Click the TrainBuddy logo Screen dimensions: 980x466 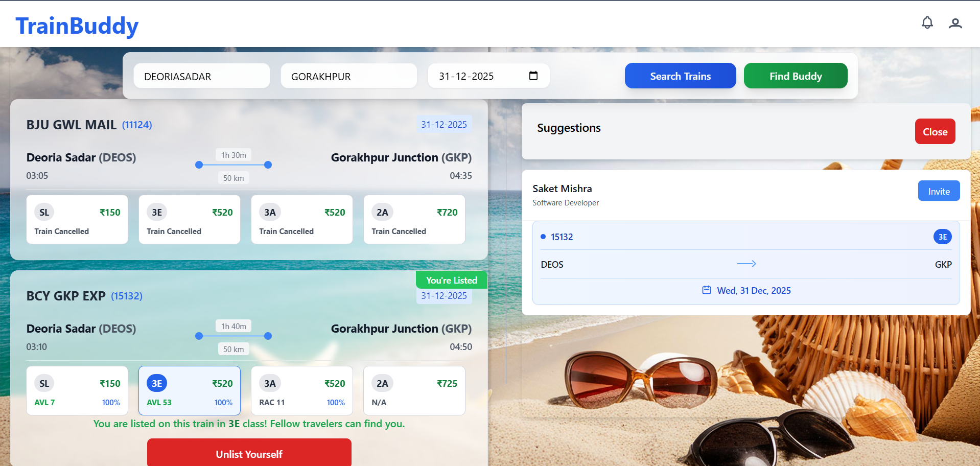tap(77, 26)
